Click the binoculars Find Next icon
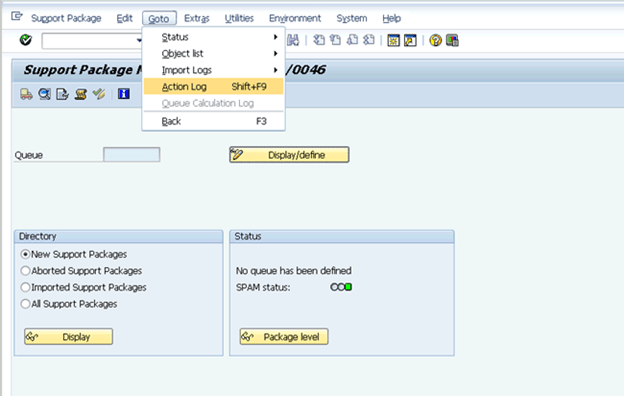Screen dimensions: 624x396 point(293,40)
